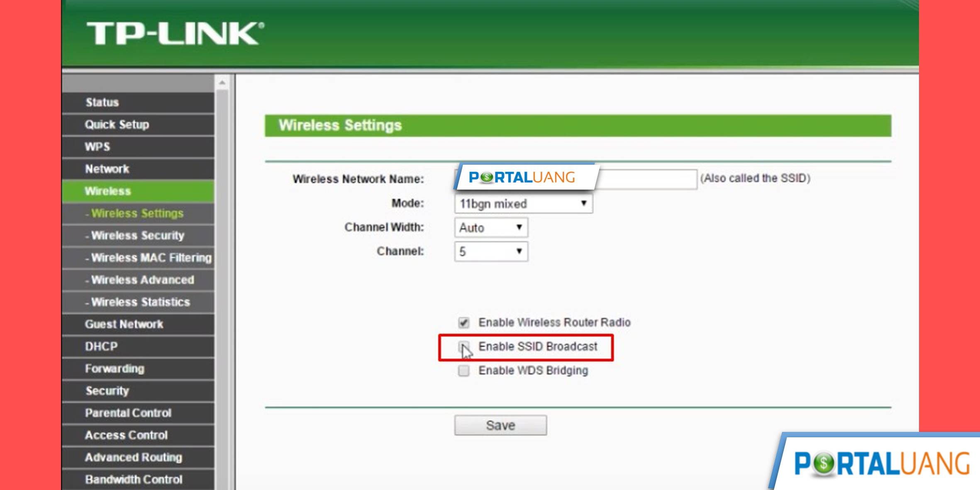Navigate to Guest Network section
This screenshot has width=980, height=490.
point(124,324)
